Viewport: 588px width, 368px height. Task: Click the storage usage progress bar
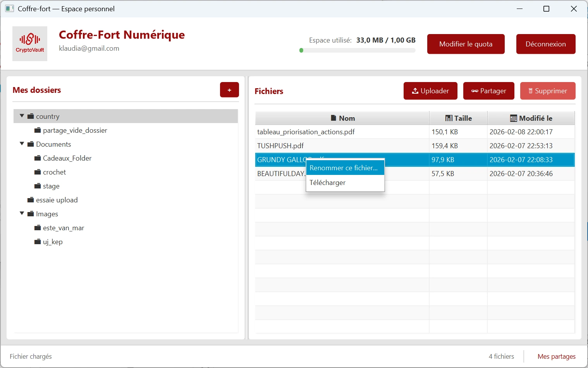[x=357, y=50]
